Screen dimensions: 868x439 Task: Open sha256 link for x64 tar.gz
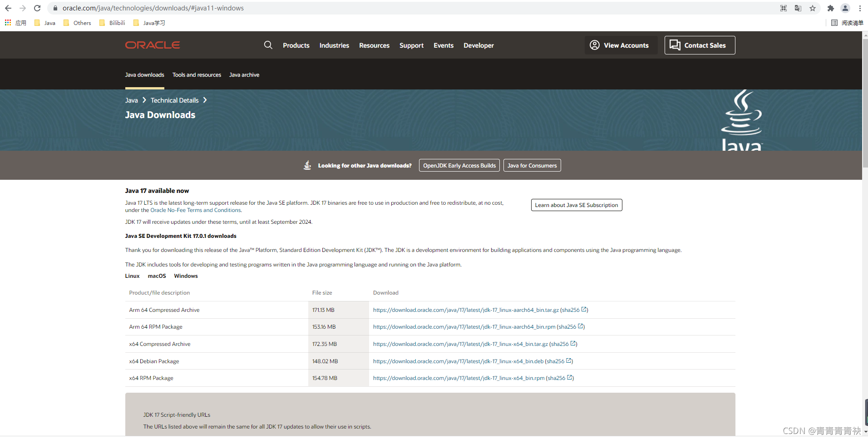point(563,344)
